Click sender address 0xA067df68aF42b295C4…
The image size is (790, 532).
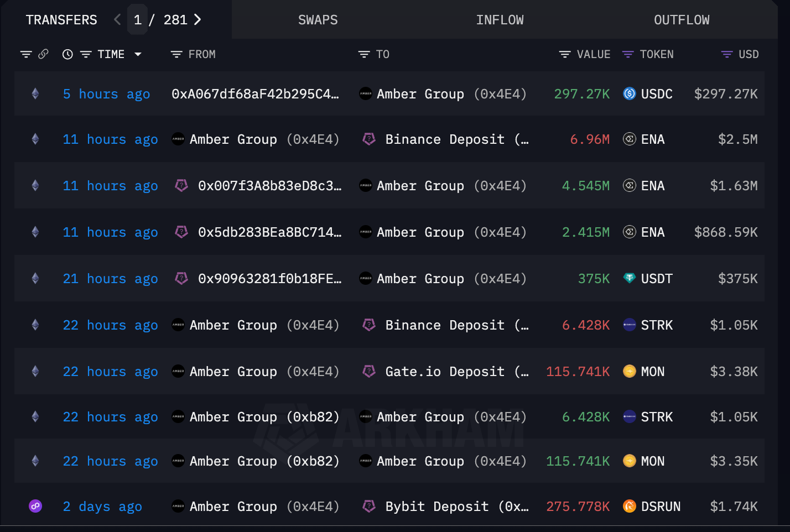(255, 94)
